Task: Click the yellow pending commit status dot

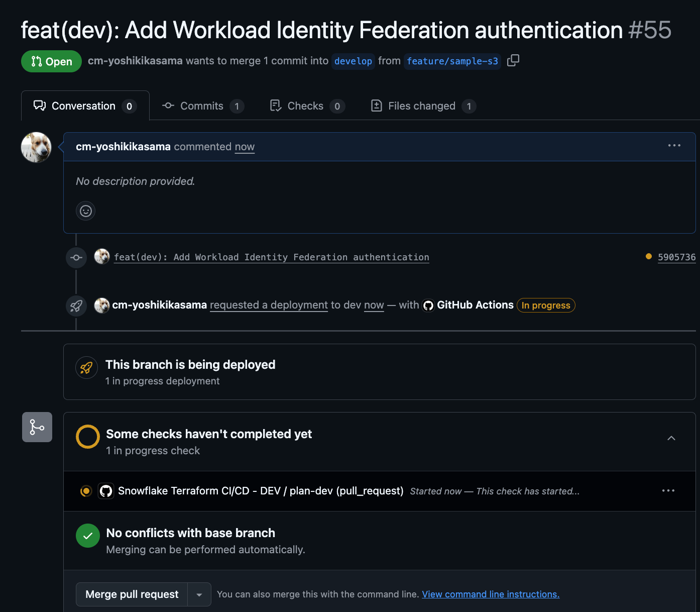Action: tap(648, 257)
